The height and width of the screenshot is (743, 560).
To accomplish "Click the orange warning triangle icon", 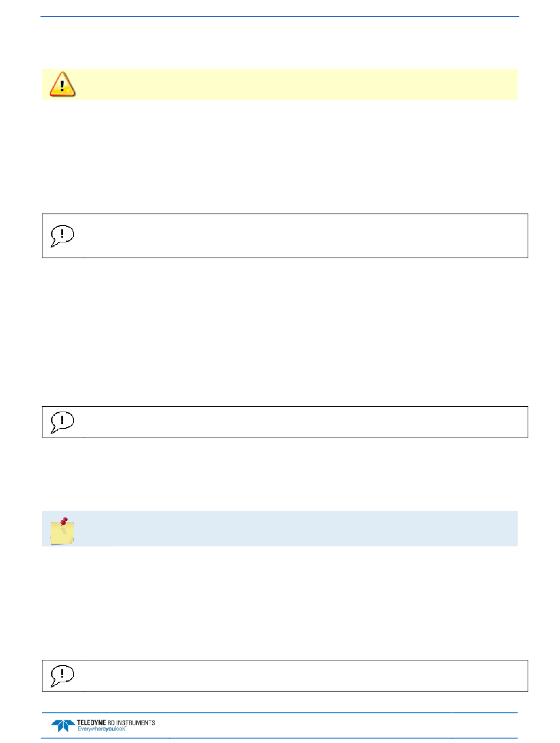I will coord(63,84).
